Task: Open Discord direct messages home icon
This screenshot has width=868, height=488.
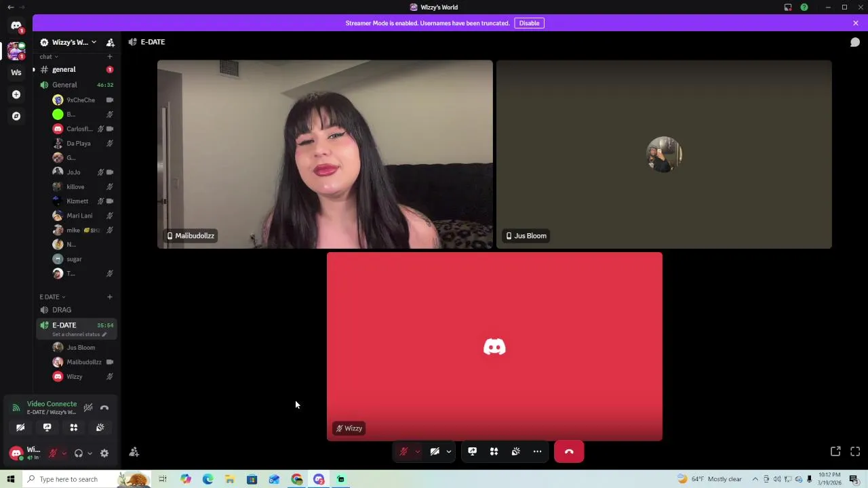Action: 16,26
